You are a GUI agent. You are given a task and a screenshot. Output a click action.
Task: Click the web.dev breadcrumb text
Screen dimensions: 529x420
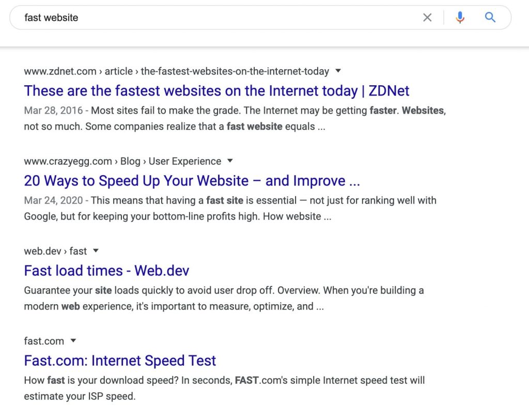click(43, 251)
